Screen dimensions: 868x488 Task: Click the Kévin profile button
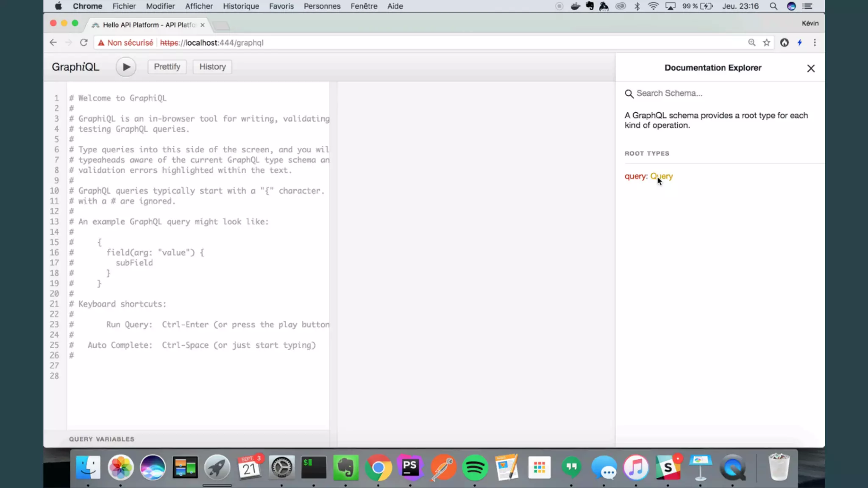(x=810, y=23)
